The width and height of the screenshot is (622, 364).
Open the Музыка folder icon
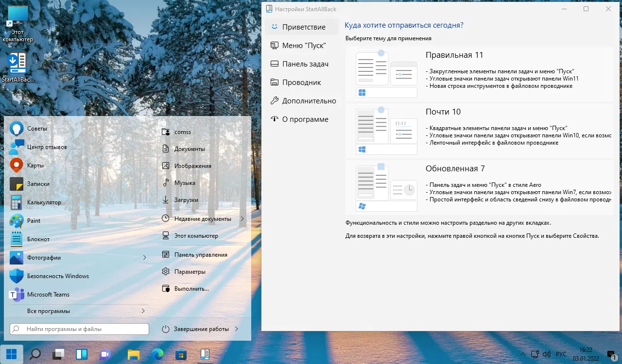[x=166, y=183]
